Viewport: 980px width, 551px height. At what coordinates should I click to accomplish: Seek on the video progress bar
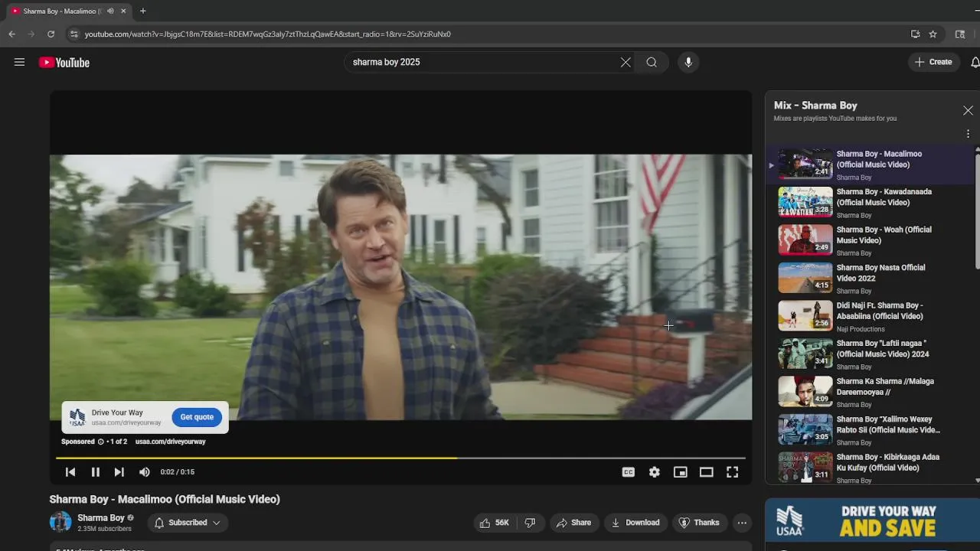pos(400,458)
